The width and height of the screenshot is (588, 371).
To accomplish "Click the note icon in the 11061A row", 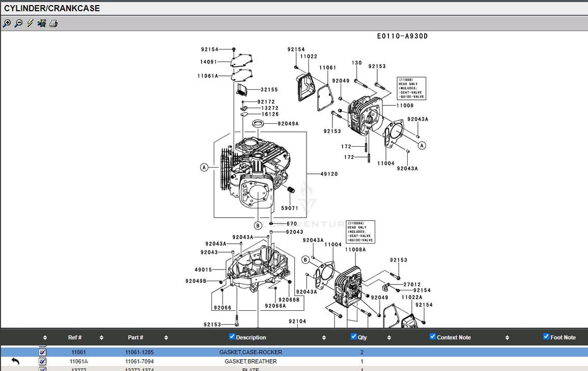I will tap(43, 361).
